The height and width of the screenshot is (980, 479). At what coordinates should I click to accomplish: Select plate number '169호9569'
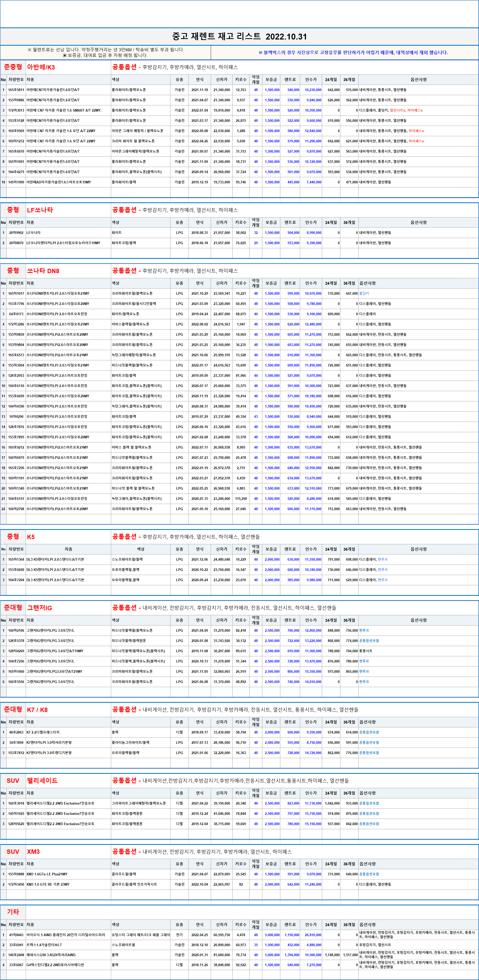pos(16,131)
